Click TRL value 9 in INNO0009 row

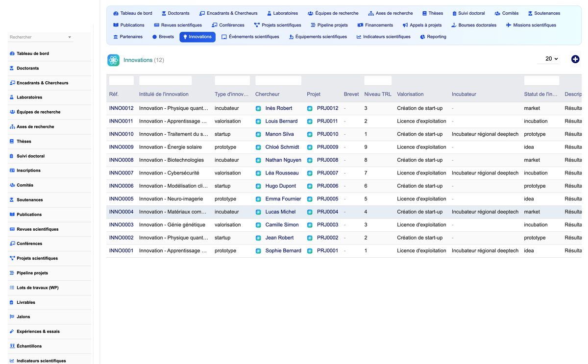366,147
